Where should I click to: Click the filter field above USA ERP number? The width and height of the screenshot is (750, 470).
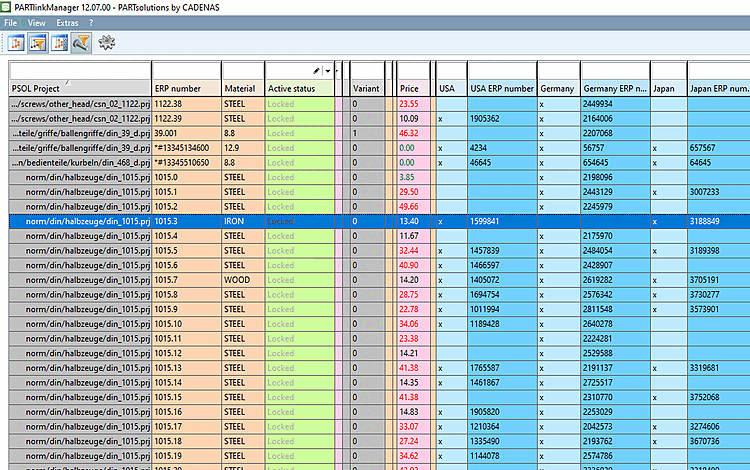[501, 71]
